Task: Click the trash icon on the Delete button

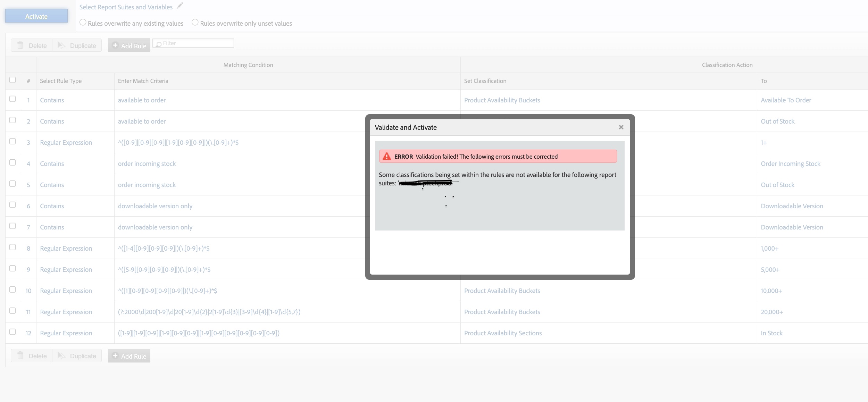Action: 20,45
